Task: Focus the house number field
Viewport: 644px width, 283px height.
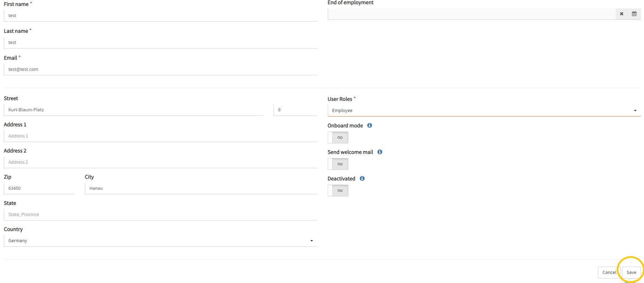Action: pyautogui.click(x=295, y=110)
